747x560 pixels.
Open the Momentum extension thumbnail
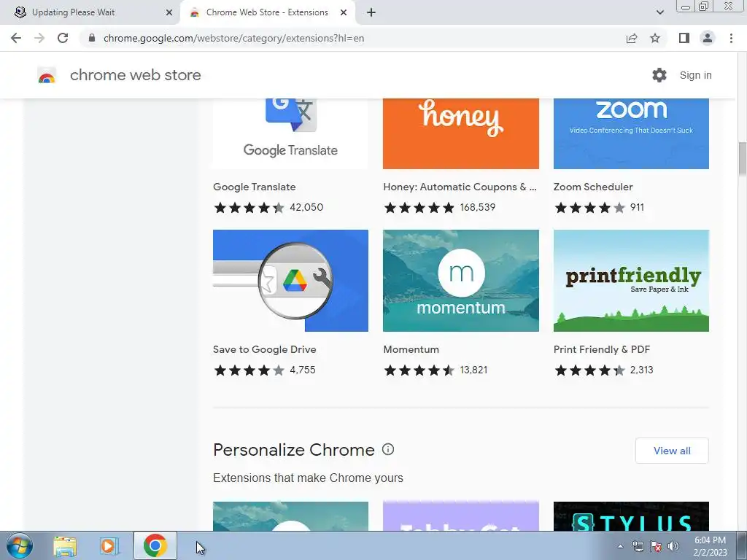[x=461, y=281]
